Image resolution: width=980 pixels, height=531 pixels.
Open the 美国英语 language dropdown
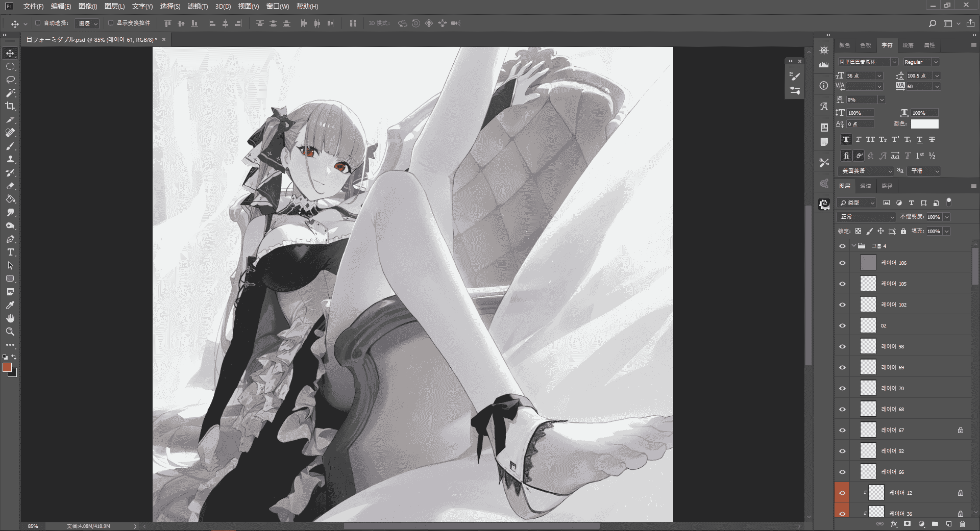point(866,171)
